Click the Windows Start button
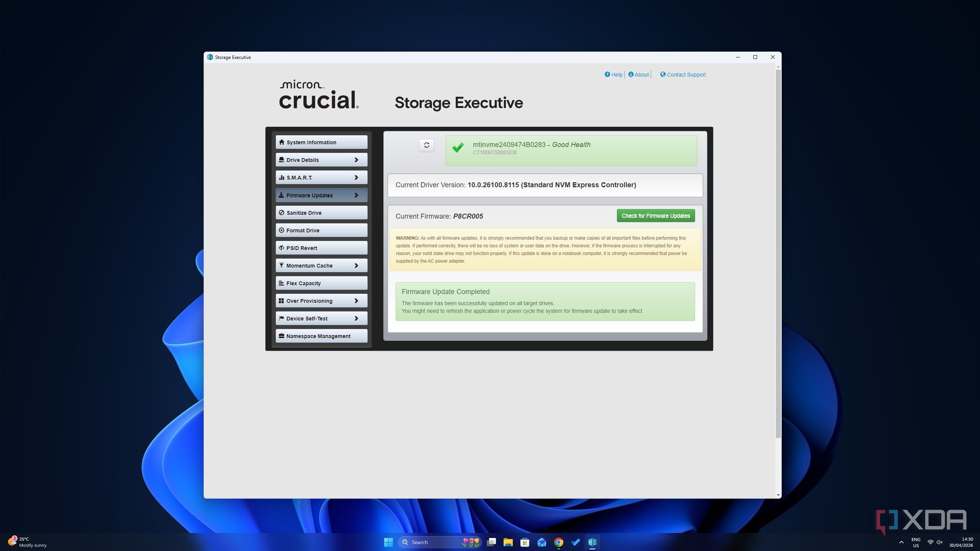This screenshot has width=980, height=551. tap(388, 542)
